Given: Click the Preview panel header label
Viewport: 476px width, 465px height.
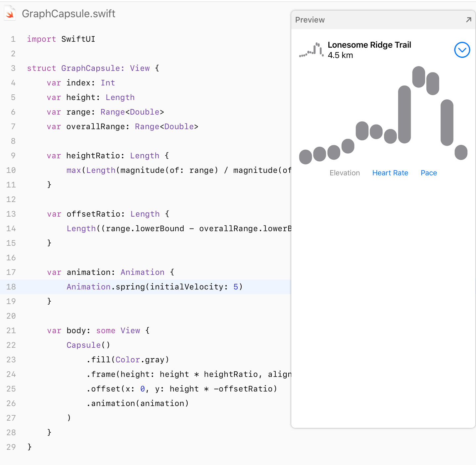Looking at the screenshot, I should (x=310, y=20).
